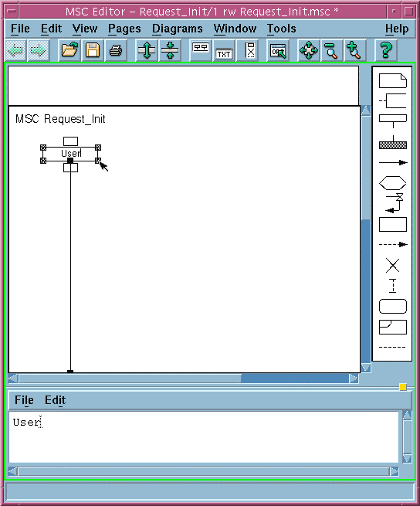Click the forward arrow toolbar icon
The width and height of the screenshot is (420, 506).
tap(39, 50)
